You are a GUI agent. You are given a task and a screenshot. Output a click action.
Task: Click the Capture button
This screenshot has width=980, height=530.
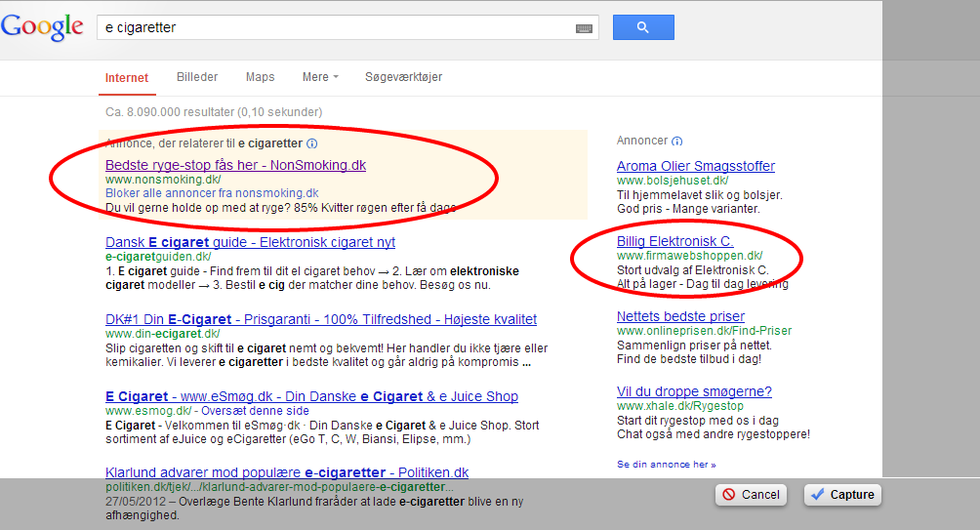coord(842,495)
